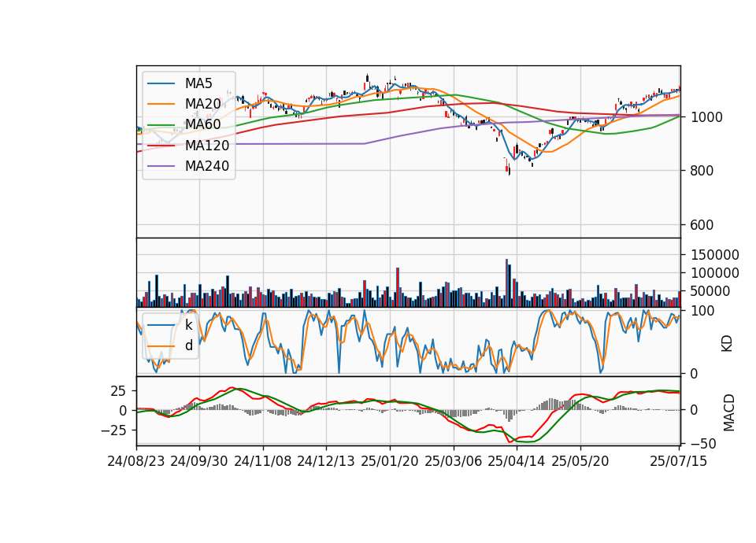The image size is (756, 543).
Task: Click the 100 label on KD axis
Action: click(702, 311)
